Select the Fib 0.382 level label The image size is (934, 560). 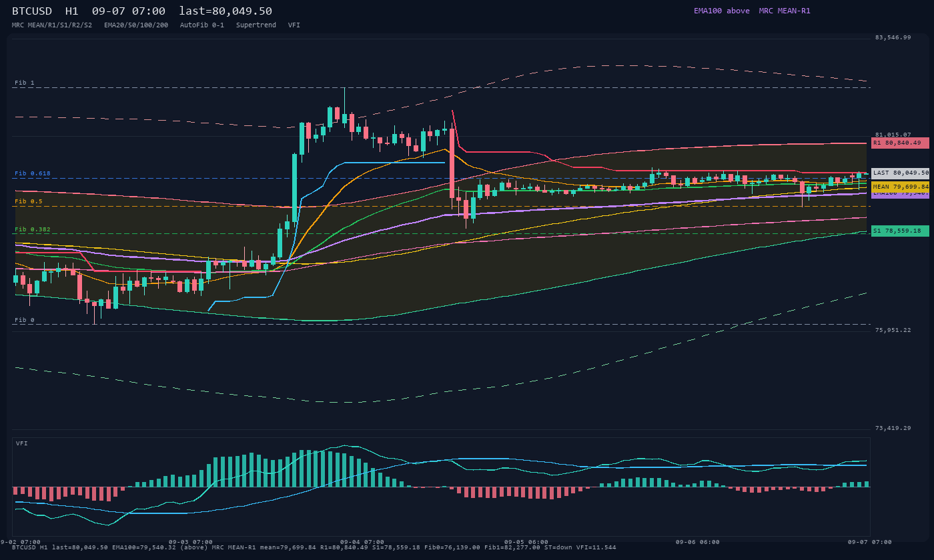(33, 229)
